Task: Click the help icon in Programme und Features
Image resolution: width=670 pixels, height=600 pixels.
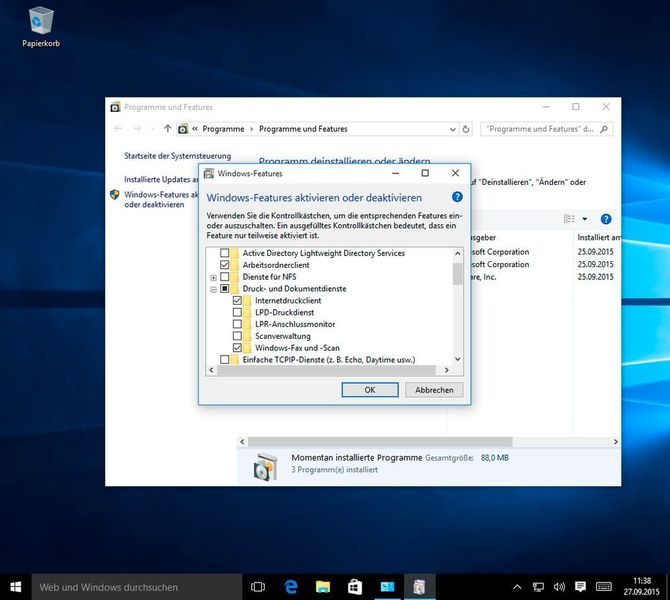Action: pos(606,219)
